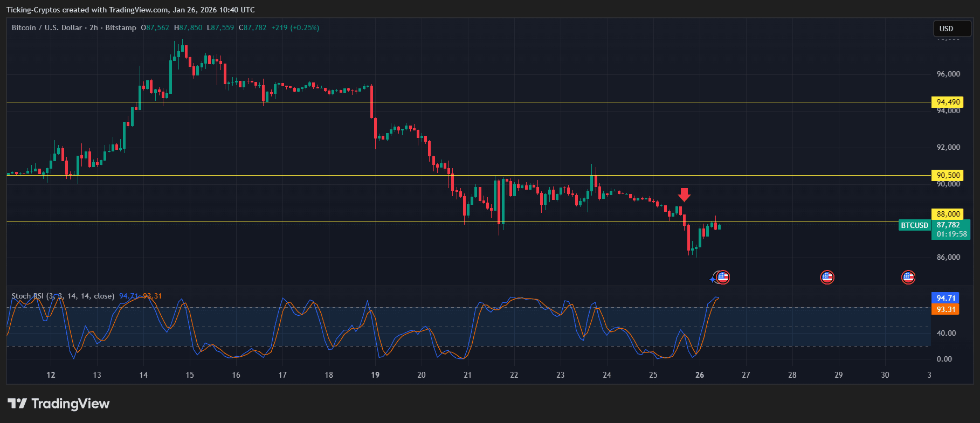Click the 94,000 price axis label
The image size is (980, 423).
coord(948,111)
